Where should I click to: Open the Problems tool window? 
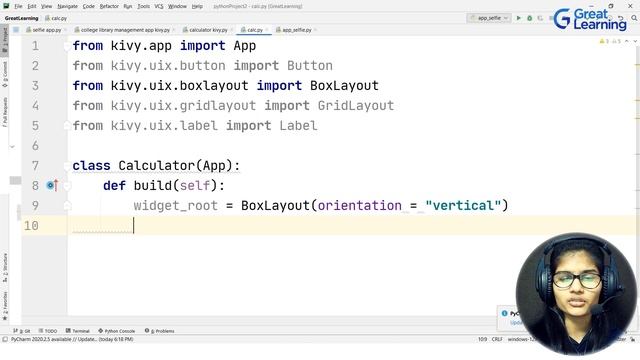pos(160,331)
